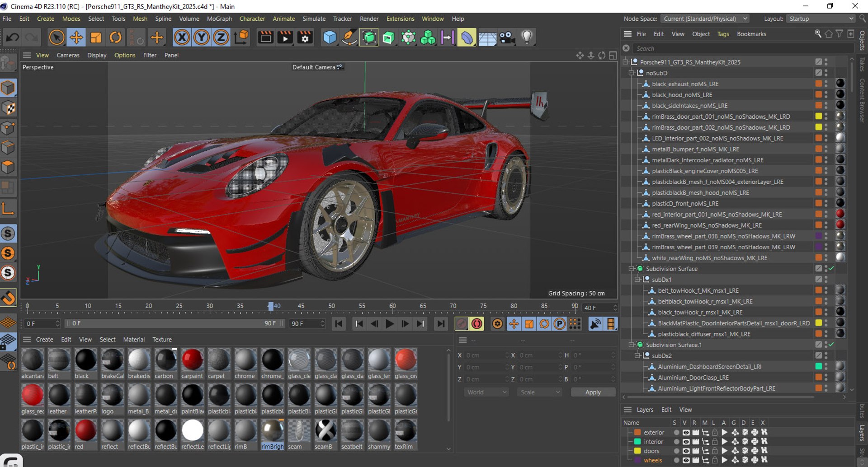The width and height of the screenshot is (868, 467).
Task: Toggle solo dot of doors layer
Action: click(676, 451)
